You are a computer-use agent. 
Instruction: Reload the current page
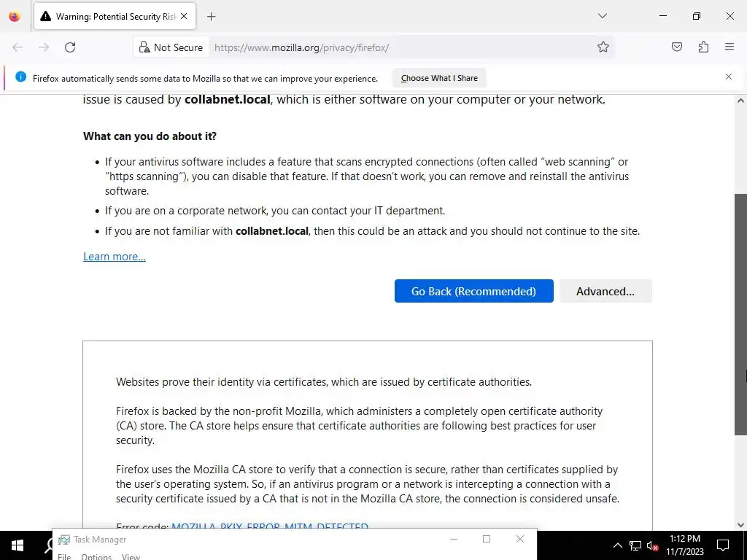click(x=70, y=47)
